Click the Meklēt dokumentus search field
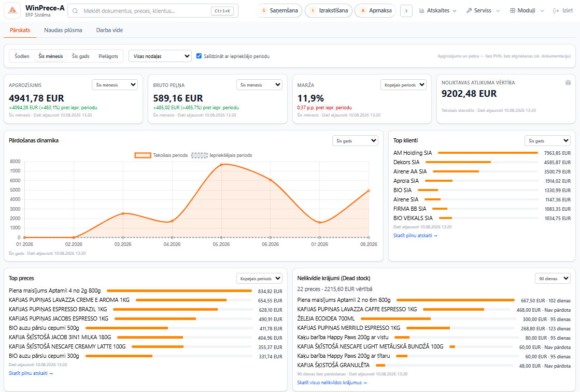This screenshot has height=392, width=580. pos(153,11)
